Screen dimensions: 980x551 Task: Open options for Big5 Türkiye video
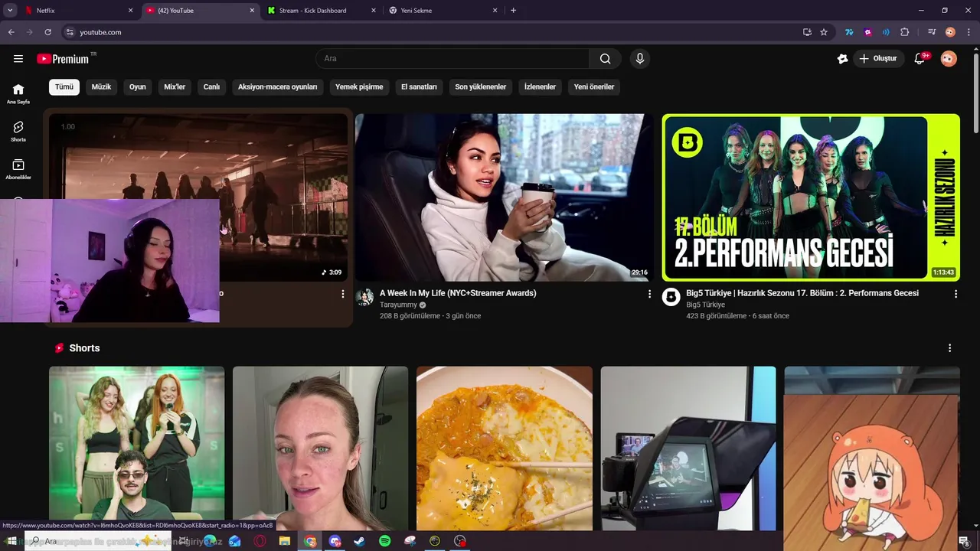point(955,294)
